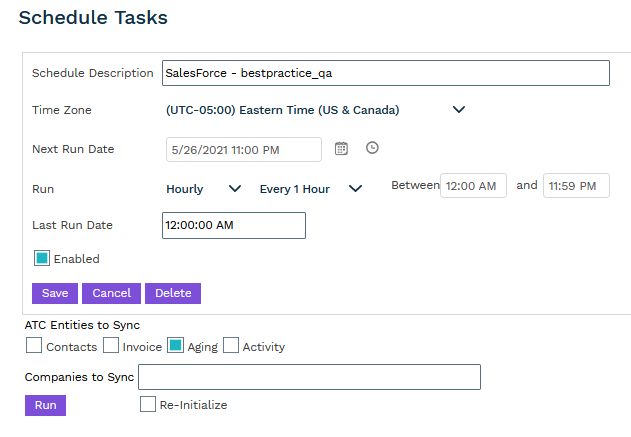Open the calendar date picker icon
The image size is (631, 437).
click(341, 148)
